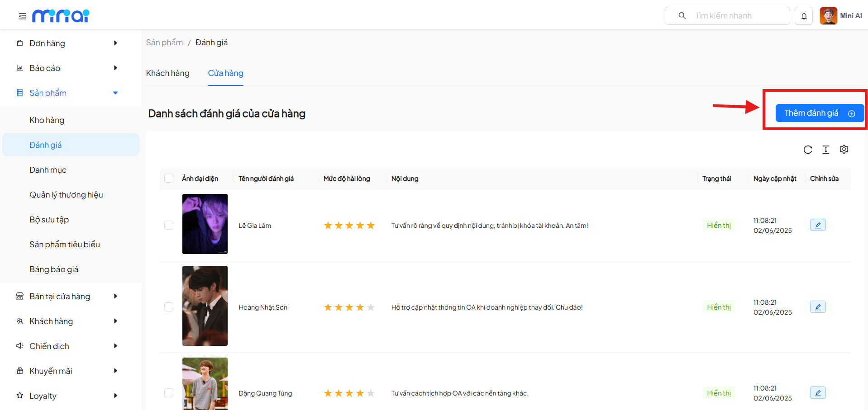Collapse the Sản phẩm menu section
The height and width of the screenshot is (410, 868).
click(x=68, y=93)
